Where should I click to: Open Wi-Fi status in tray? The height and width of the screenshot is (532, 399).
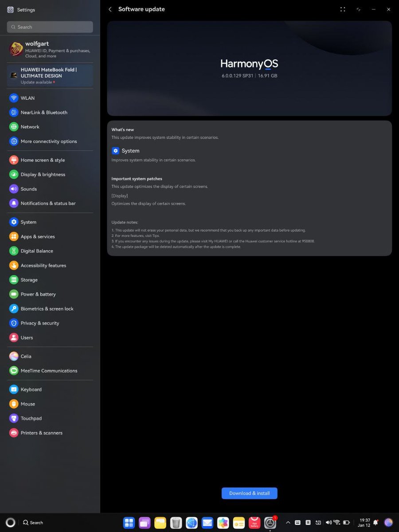click(x=337, y=523)
